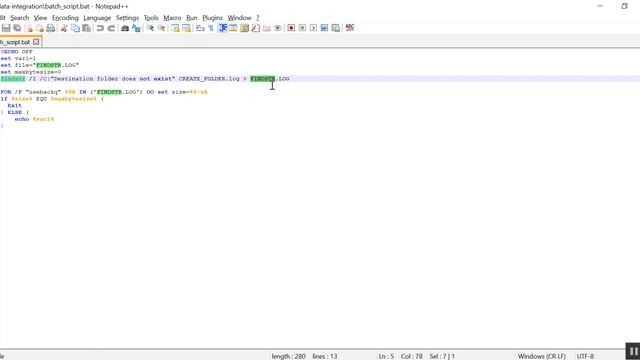Toggle Show All Characters pilcrow icon

coord(211,28)
